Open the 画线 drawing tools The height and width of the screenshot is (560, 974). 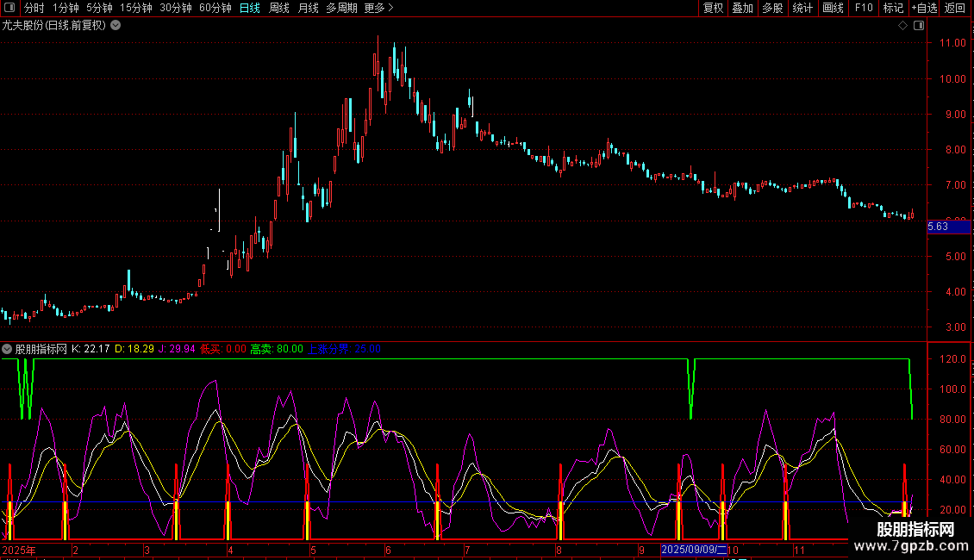pos(833,9)
